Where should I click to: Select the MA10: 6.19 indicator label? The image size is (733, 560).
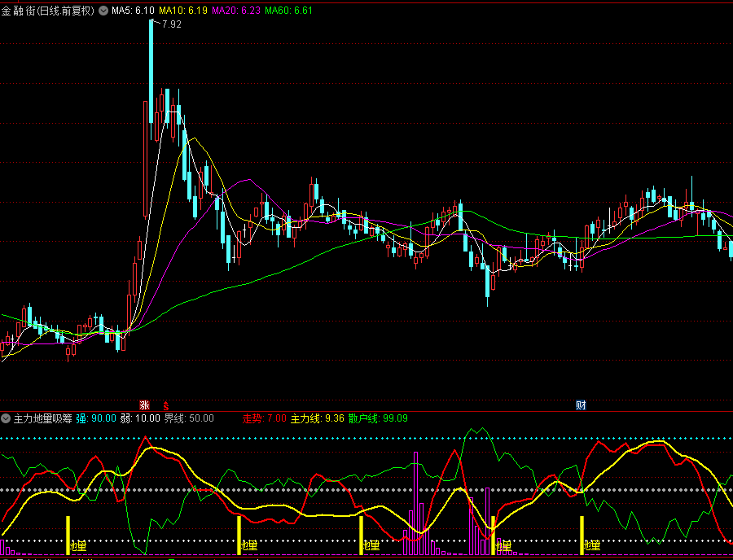click(183, 11)
